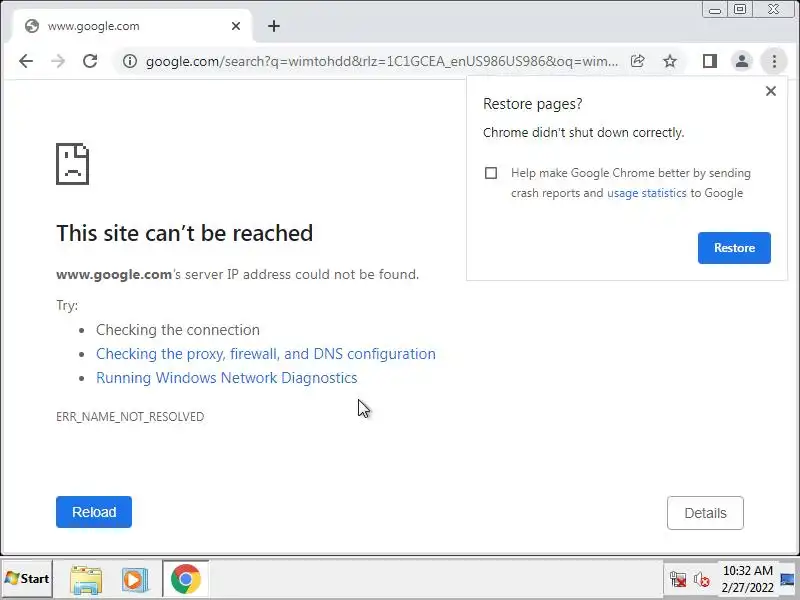This screenshot has height=600, width=800.
Task: Select the www.google.com tab
Action: click(x=132, y=26)
